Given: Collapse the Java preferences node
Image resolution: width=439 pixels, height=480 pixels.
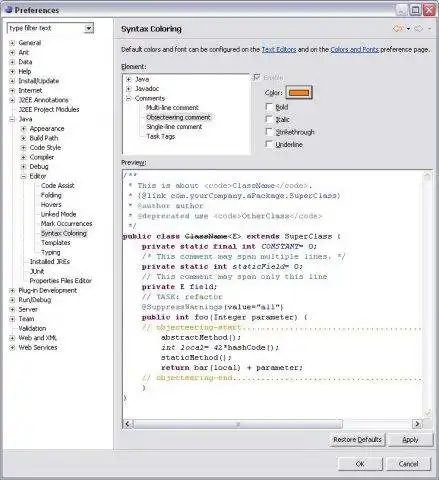Looking at the screenshot, I should pos(12,119).
